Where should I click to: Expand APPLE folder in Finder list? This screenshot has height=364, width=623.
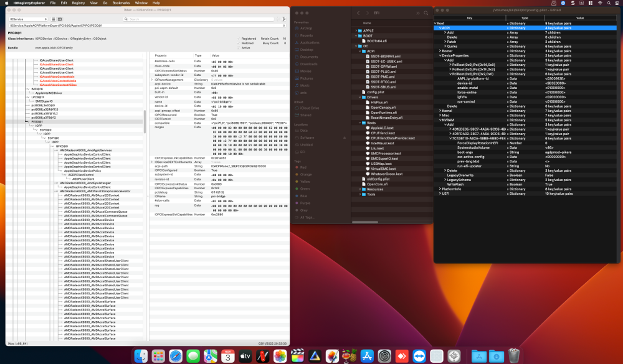pos(356,30)
